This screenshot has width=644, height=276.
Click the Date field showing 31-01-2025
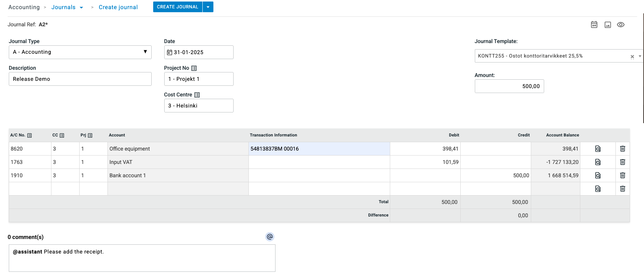pyautogui.click(x=199, y=52)
